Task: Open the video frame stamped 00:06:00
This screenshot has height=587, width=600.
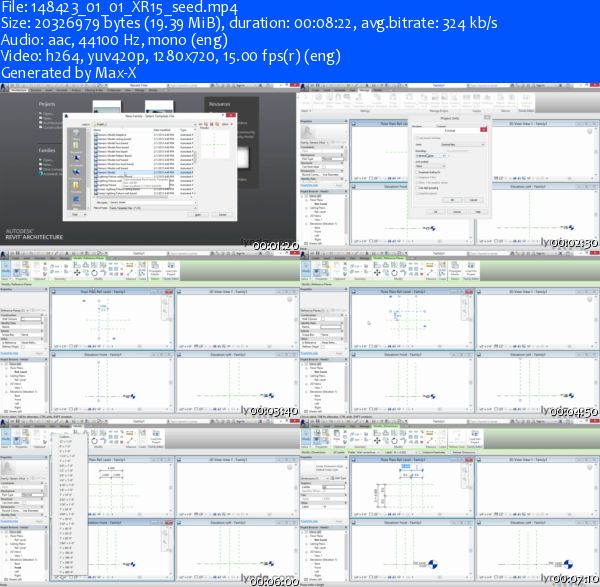Action: click(150, 500)
